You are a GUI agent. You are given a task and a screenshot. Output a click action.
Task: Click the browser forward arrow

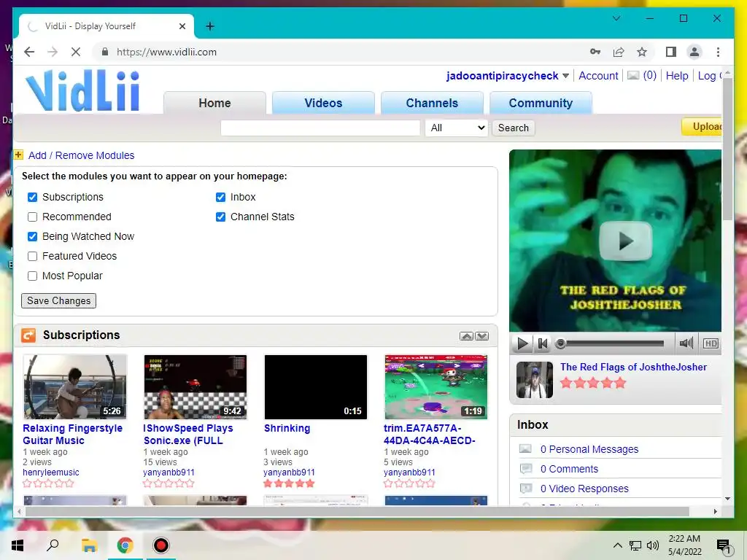coord(53,52)
